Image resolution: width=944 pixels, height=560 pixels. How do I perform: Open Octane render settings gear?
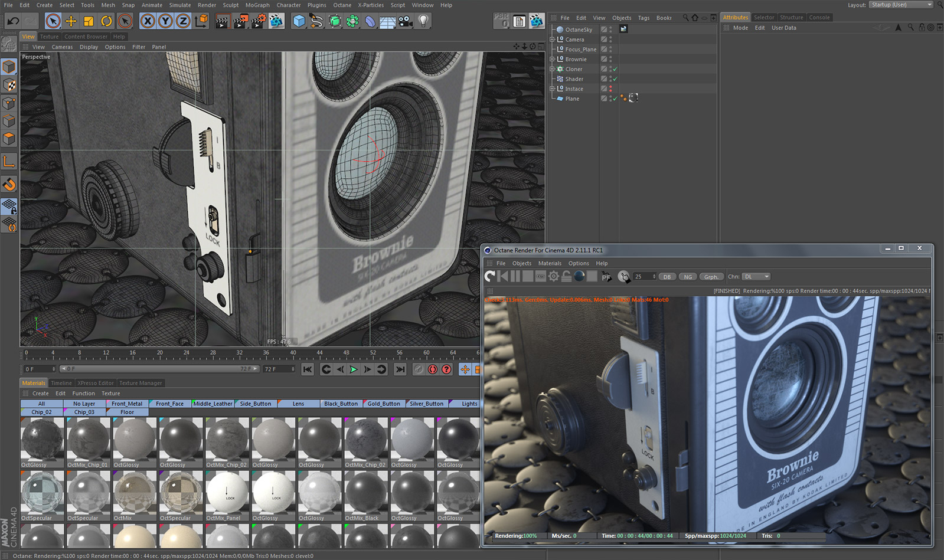coord(554,276)
